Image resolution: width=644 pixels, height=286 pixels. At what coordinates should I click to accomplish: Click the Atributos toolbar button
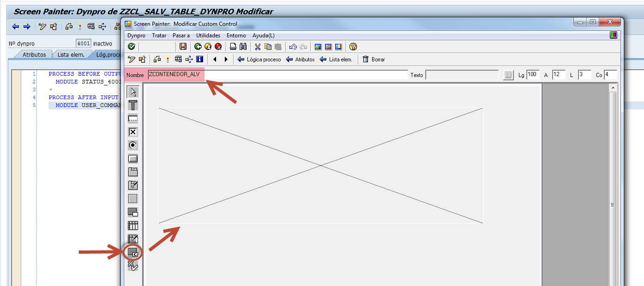tap(300, 60)
